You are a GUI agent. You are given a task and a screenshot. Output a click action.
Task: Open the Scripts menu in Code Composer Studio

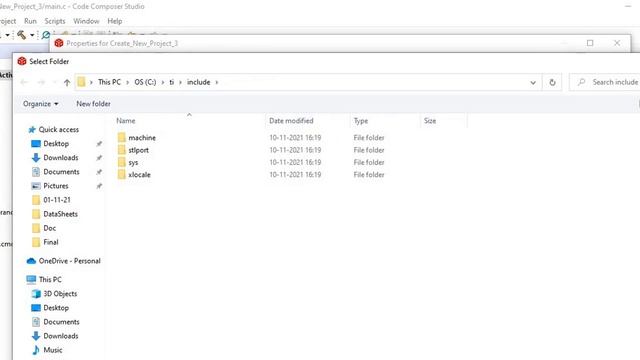[x=55, y=21]
